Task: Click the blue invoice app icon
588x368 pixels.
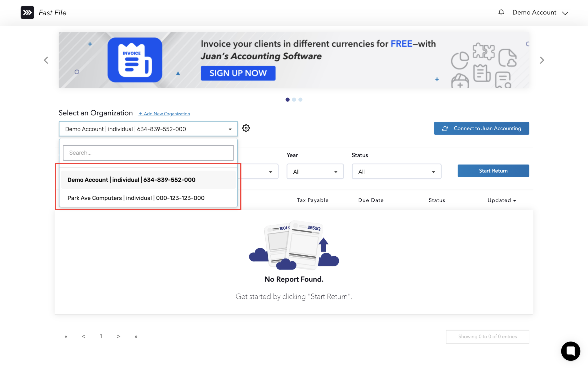Action: pyautogui.click(x=135, y=60)
